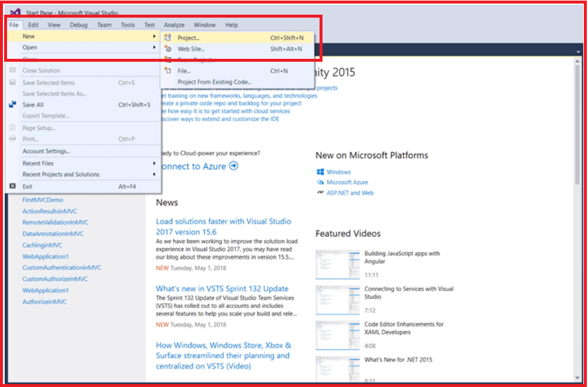
Task: Open the Windows platform link
Action: (338, 172)
